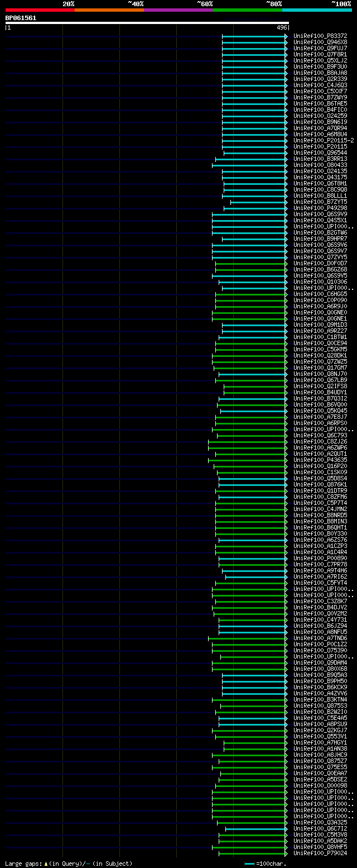Select the UniRef100_B9PH50 label
This screenshot has width=357, height=868.
click(x=320, y=681)
